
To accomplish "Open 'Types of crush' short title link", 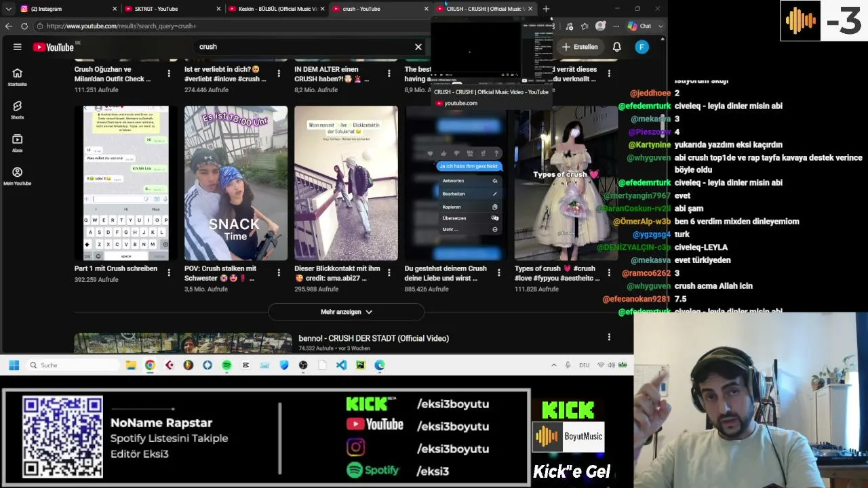I will pyautogui.click(x=557, y=273).
